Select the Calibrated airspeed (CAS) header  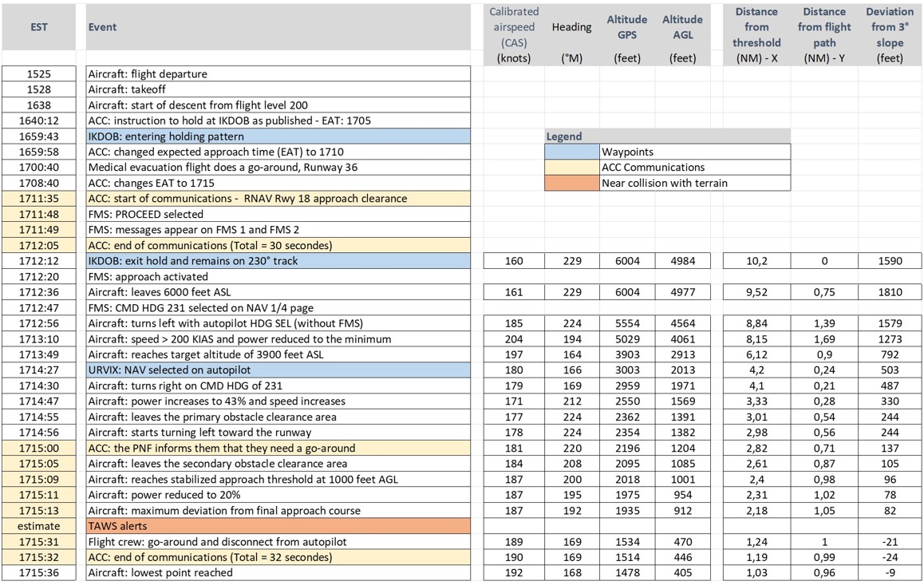click(514, 27)
